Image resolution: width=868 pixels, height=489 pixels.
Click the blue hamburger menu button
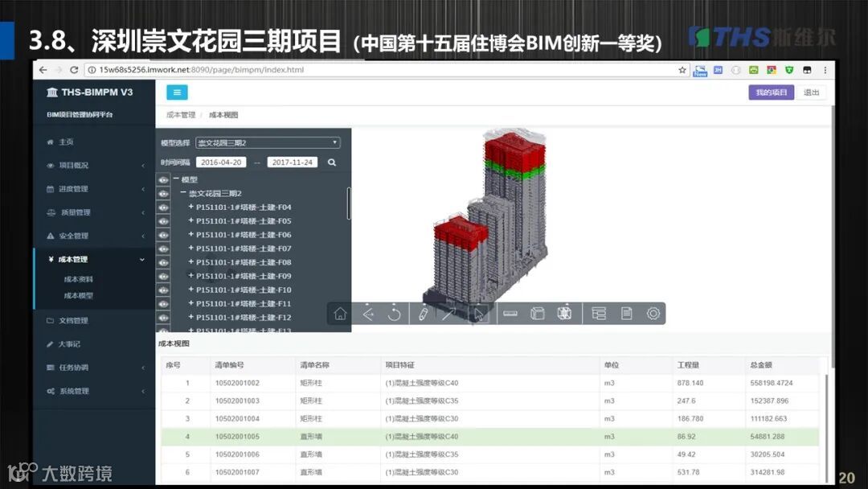tap(177, 92)
